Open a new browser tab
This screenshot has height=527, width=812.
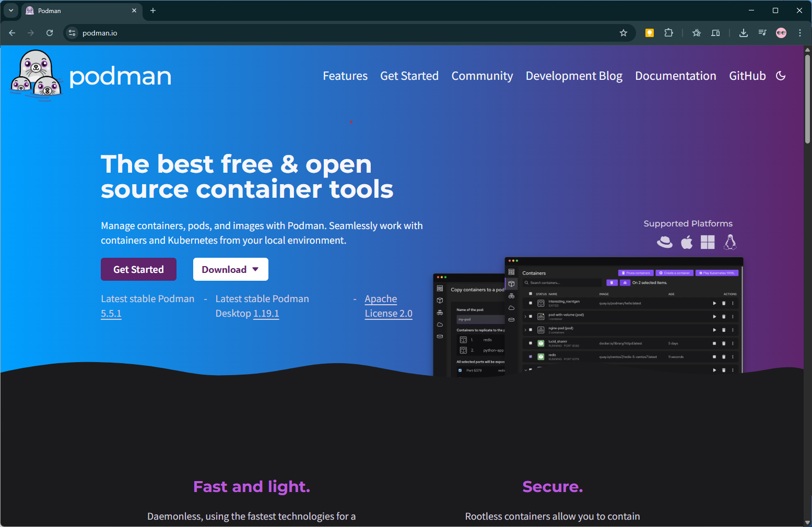click(x=153, y=10)
